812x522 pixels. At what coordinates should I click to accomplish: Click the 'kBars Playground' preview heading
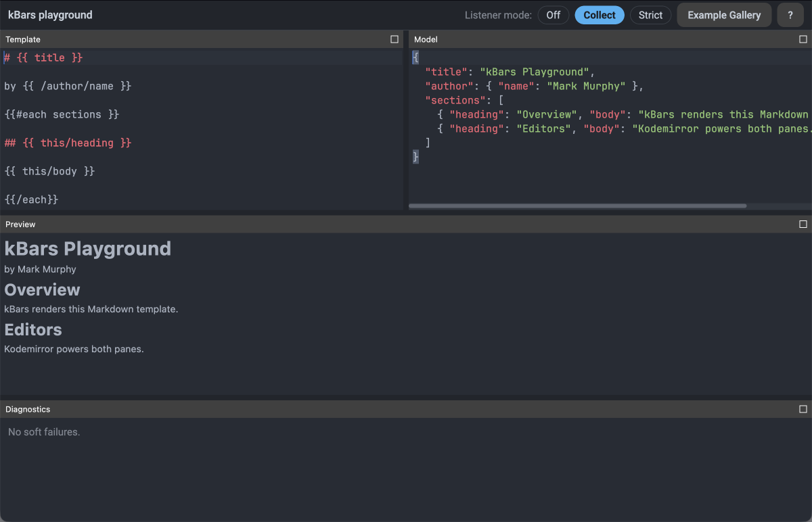(88, 249)
